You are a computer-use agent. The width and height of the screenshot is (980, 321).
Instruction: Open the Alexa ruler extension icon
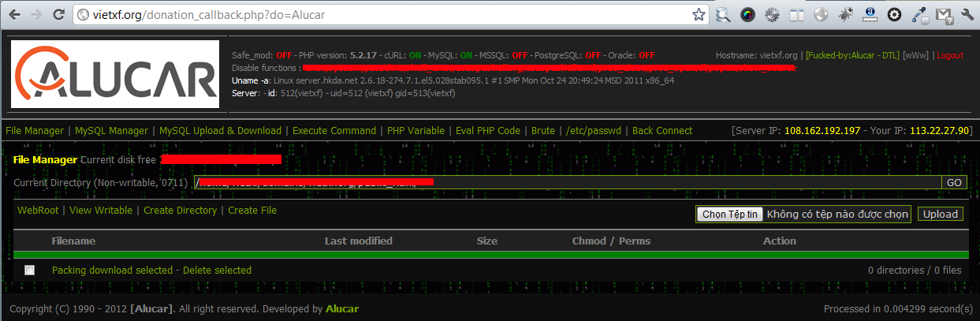coord(870,14)
